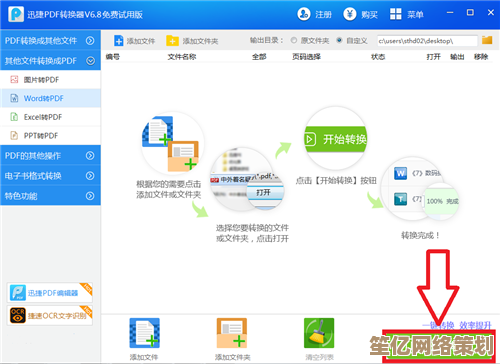Select the 自定义 radio button
The image size is (500, 364).
click(x=339, y=40)
